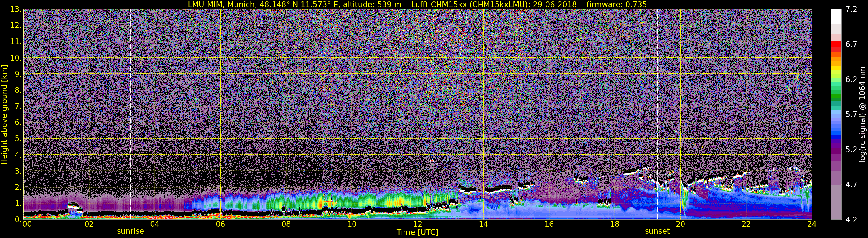This screenshot has height=238, width=868.
Task: Click the '14' time tick label
Action: tap(483, 224)
